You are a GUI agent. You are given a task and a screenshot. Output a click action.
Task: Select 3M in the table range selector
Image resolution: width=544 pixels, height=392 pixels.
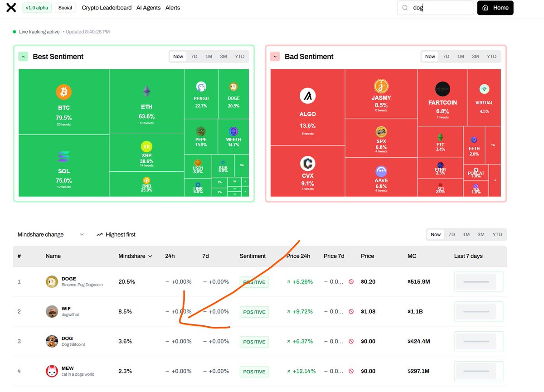tap(481, 234)
